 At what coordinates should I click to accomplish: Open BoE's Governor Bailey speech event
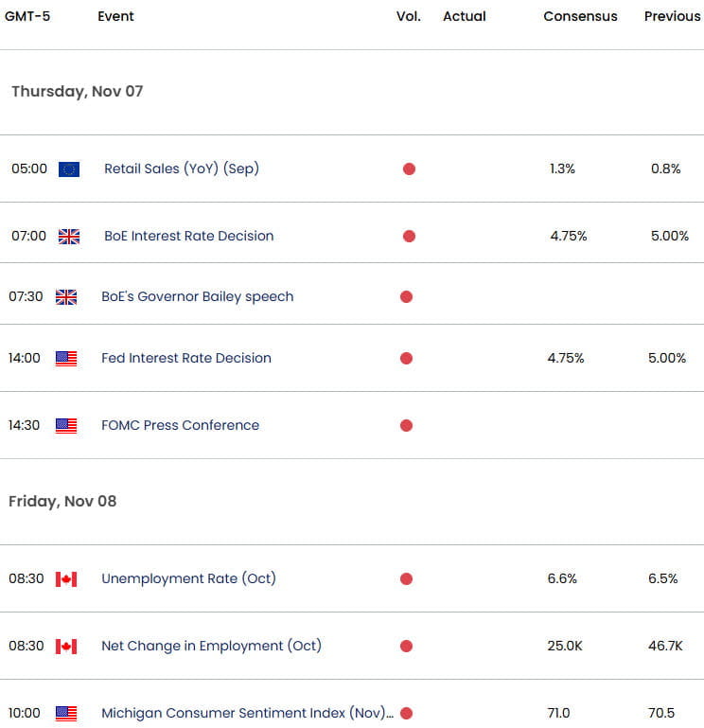pos(197,296)
